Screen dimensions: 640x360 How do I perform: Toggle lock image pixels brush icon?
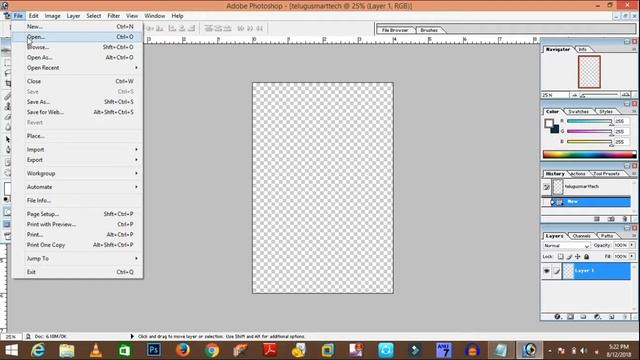569,257
